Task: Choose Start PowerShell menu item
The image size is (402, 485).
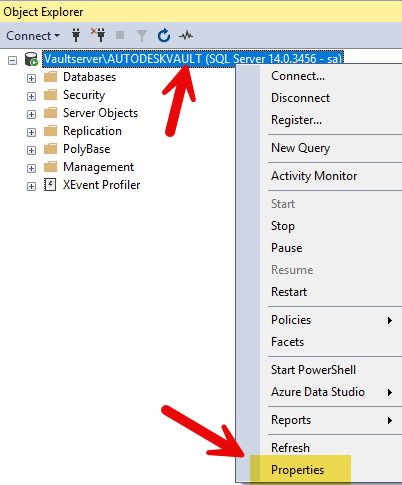Action: pyautogui.click(x=313, y=370)
